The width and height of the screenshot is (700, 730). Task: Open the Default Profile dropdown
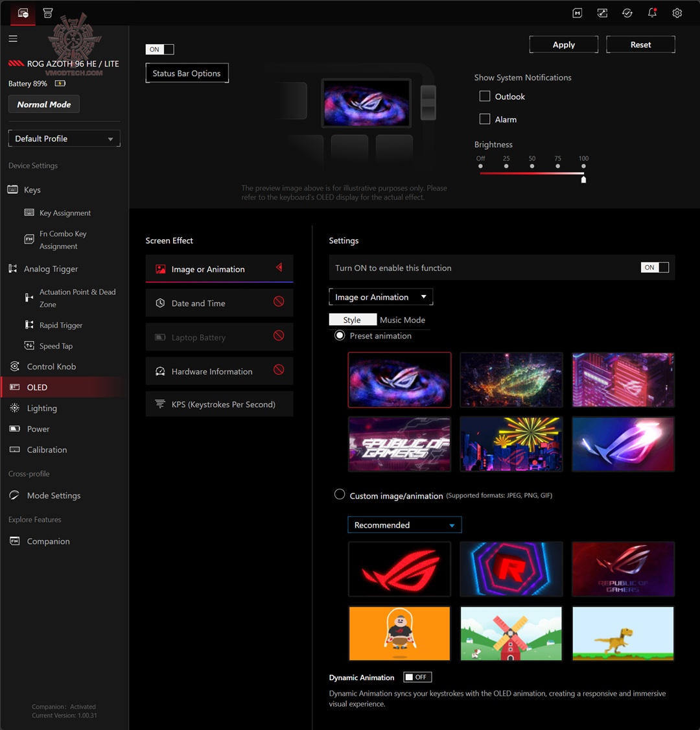point(64,138)
